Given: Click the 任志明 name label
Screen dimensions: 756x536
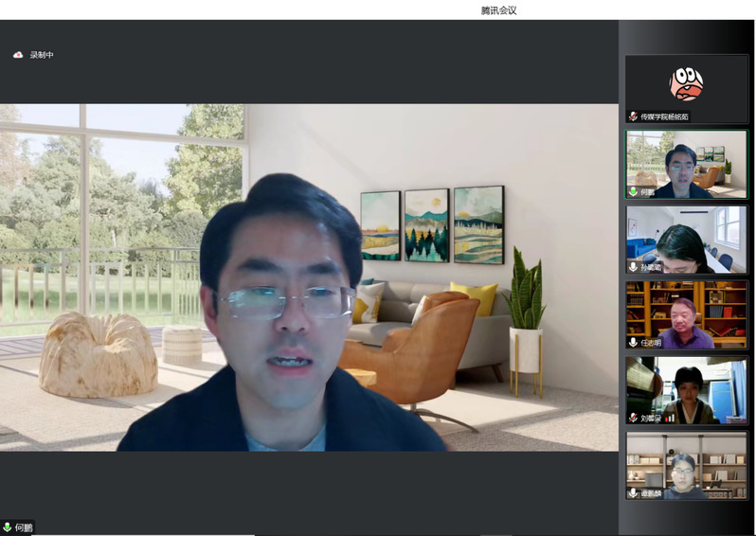Looking at the screenshot, I should pos(651,343).
